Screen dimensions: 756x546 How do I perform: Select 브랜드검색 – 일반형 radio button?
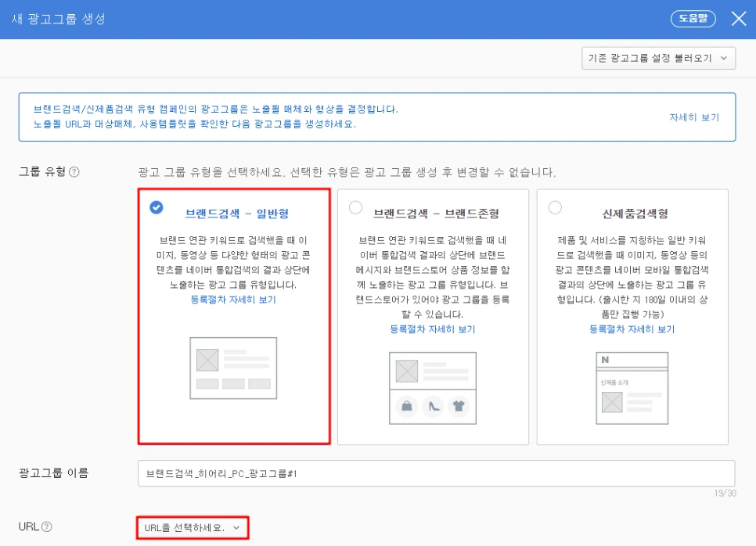click(157, 208)
